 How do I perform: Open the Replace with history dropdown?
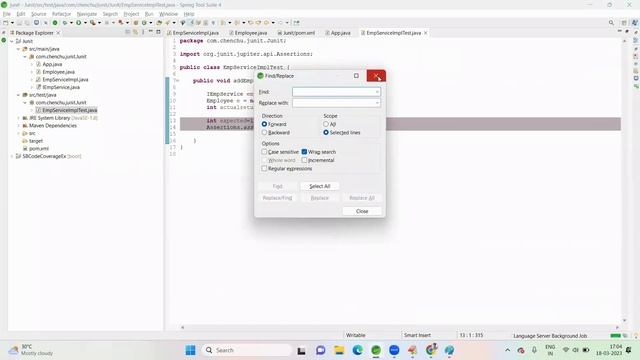(x=377, y=103)
